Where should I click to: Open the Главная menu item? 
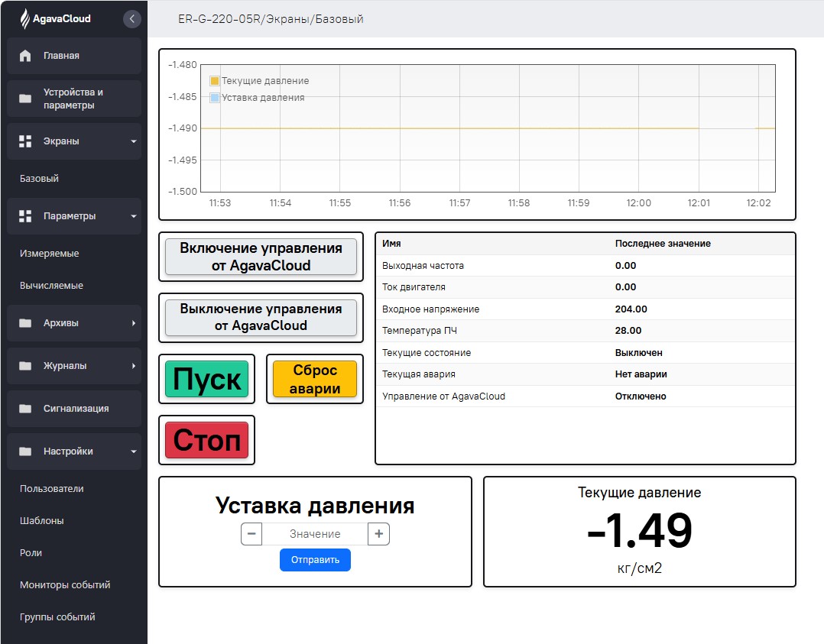74,56
